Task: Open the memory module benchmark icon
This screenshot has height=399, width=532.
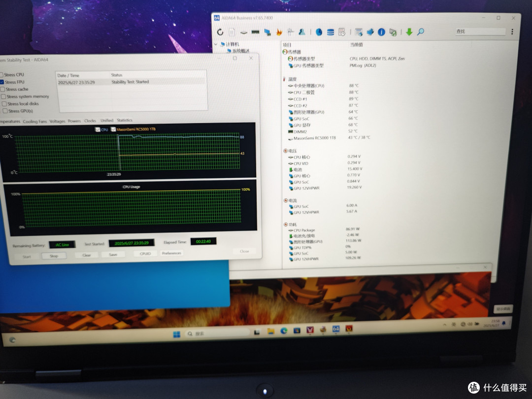Action: [x=255, y=32]
